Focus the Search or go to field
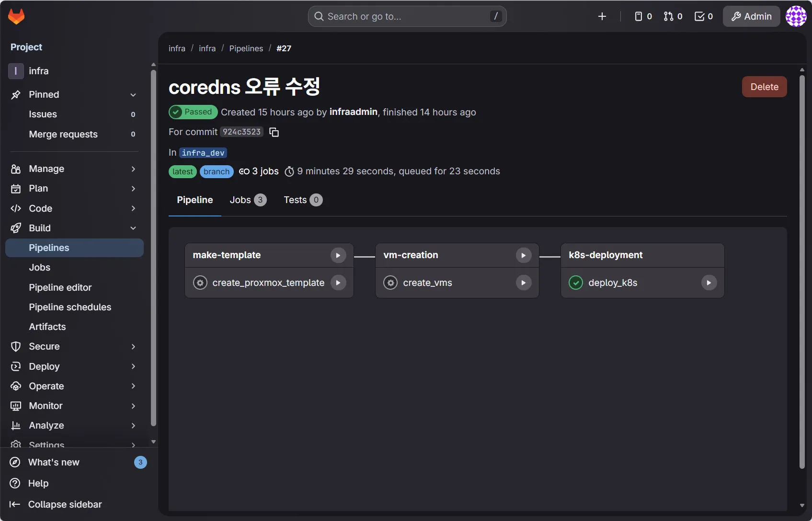The image size is (812, 521). click(407, 16)
